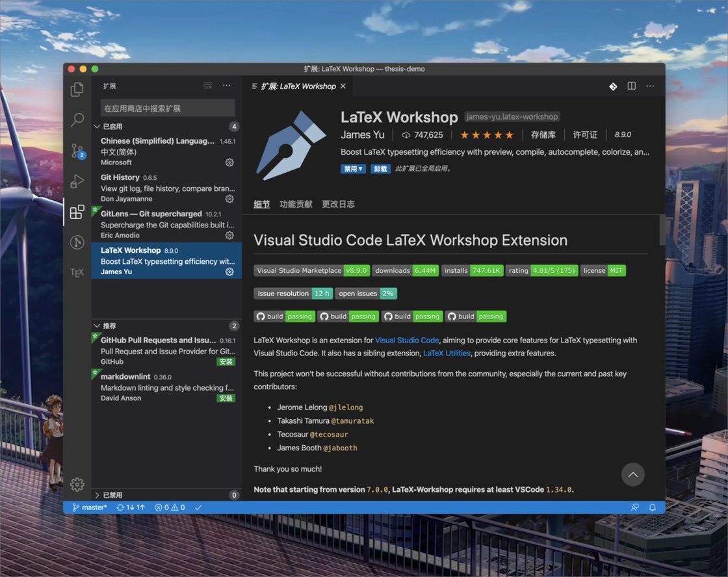Open editor more actions menu
728x577 pixels.
(650, 86)
